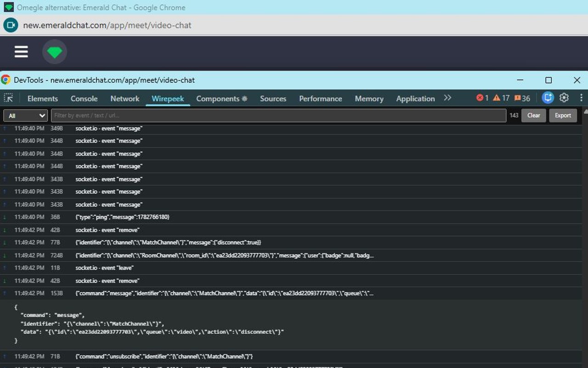Select the 349B socket.io message row
The height and width of the screenshot is (368, 588).
coord(291,128)
